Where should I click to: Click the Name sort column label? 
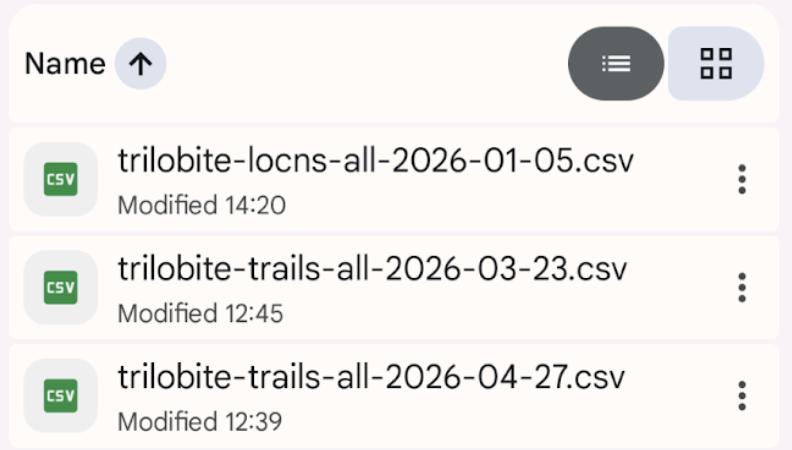[65, 64]
